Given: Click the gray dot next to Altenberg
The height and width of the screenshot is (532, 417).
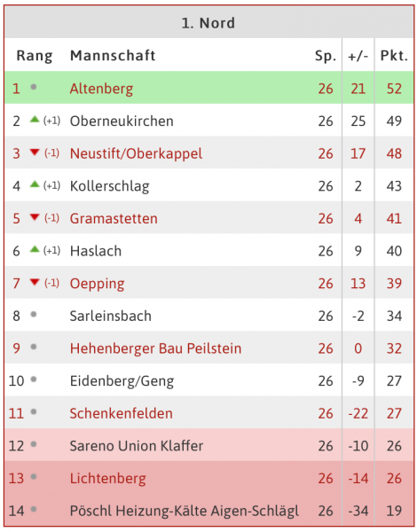Looking at the screenshot, I should (34, 87).
